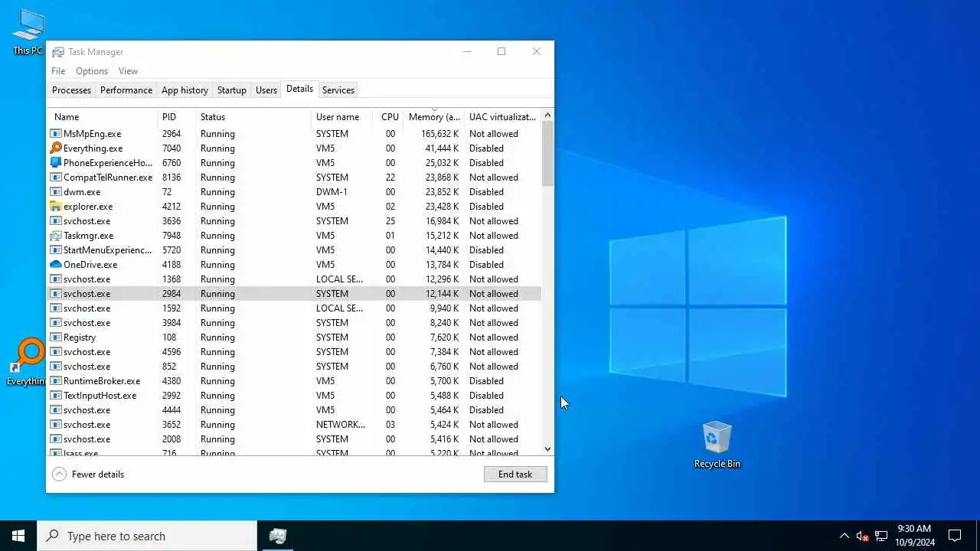Image resolution: width=980 pixels, height=551 pixels.
Task: Open the Options menu
Action: [92, 71]
